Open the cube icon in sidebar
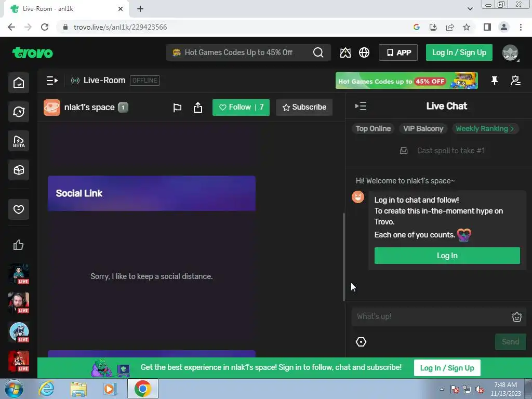 (19, 170)
